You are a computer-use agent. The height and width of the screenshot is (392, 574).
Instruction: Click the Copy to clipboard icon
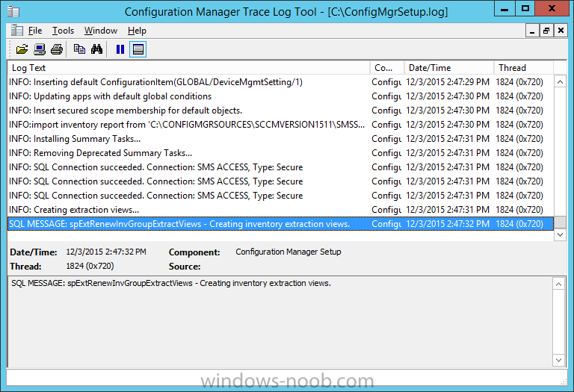pos(79,49)
